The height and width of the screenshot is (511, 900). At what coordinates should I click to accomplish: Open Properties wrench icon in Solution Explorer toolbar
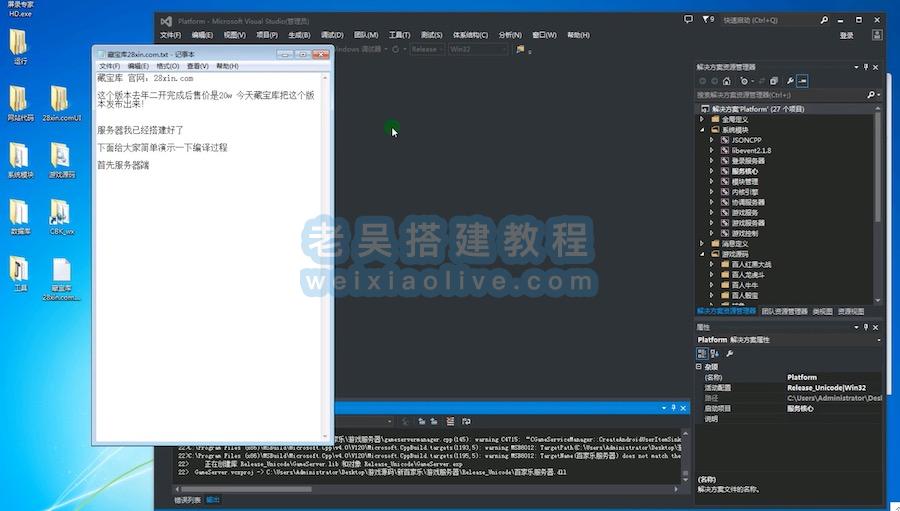(790, 81)
